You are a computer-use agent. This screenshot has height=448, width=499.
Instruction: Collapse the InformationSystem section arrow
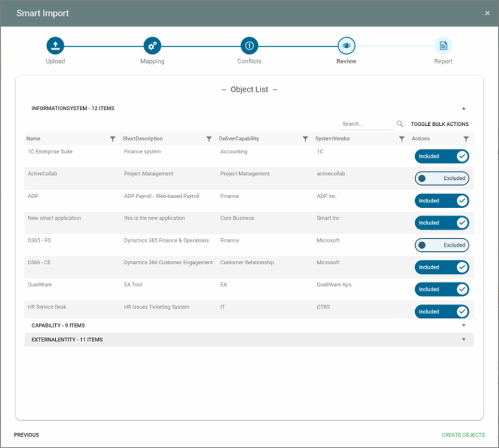coord(463,108)
